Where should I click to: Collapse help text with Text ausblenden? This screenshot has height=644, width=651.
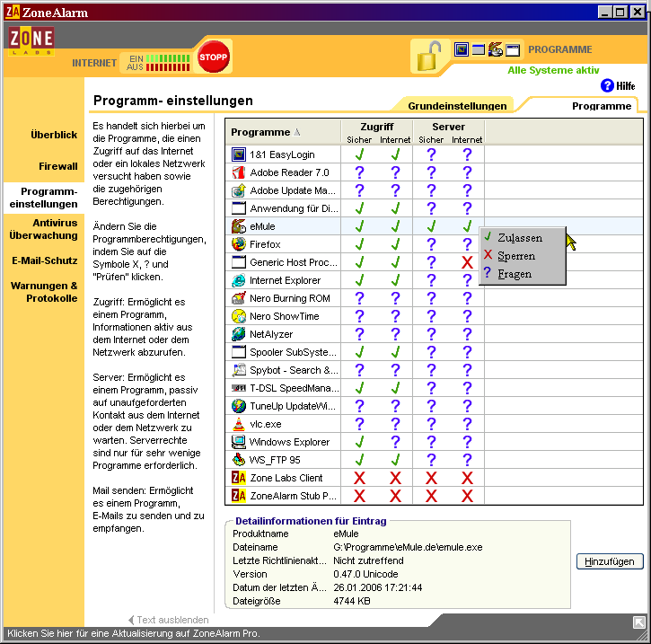169,620
